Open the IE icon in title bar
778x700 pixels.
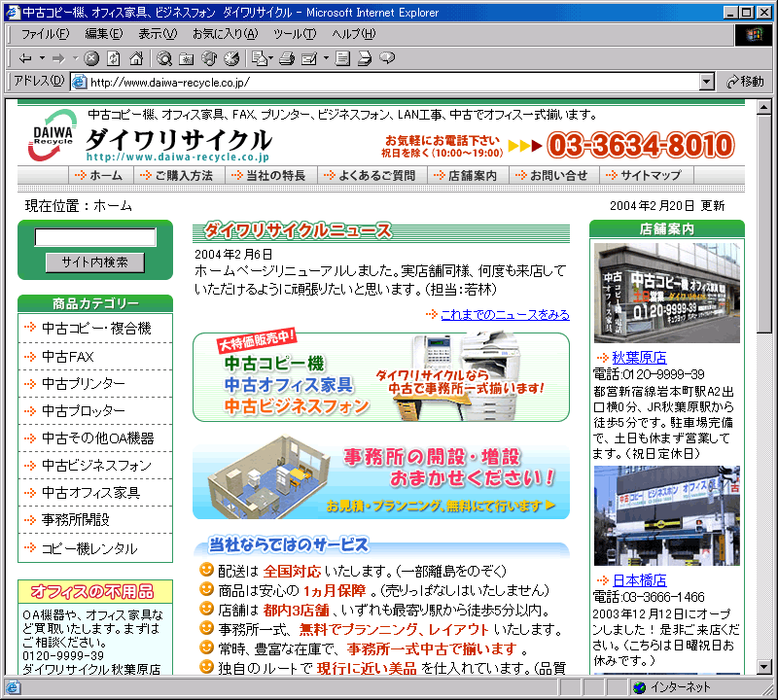pos(13,12)
